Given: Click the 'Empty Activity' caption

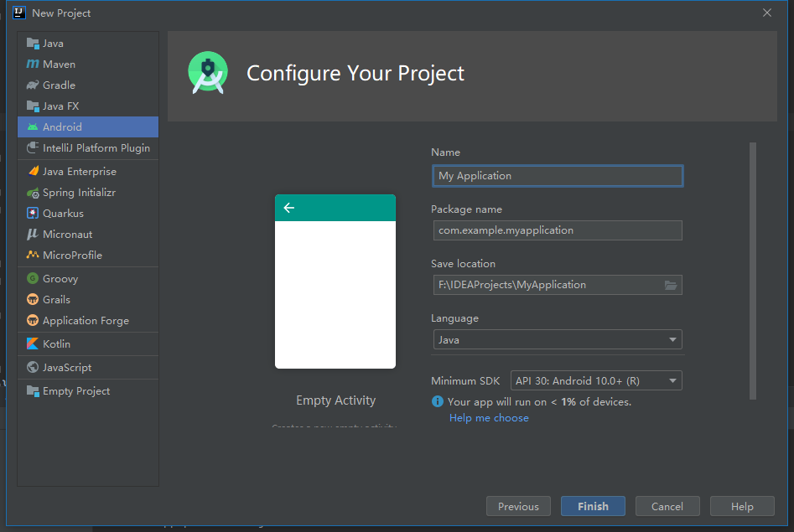Looking at the screenshot, I should click(335, 400).
